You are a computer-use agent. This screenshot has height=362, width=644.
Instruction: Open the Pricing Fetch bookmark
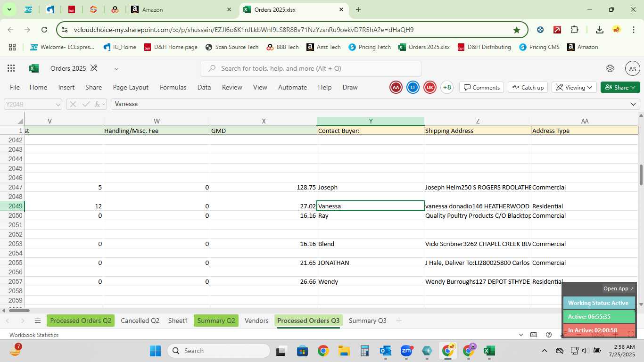point(370,47)
